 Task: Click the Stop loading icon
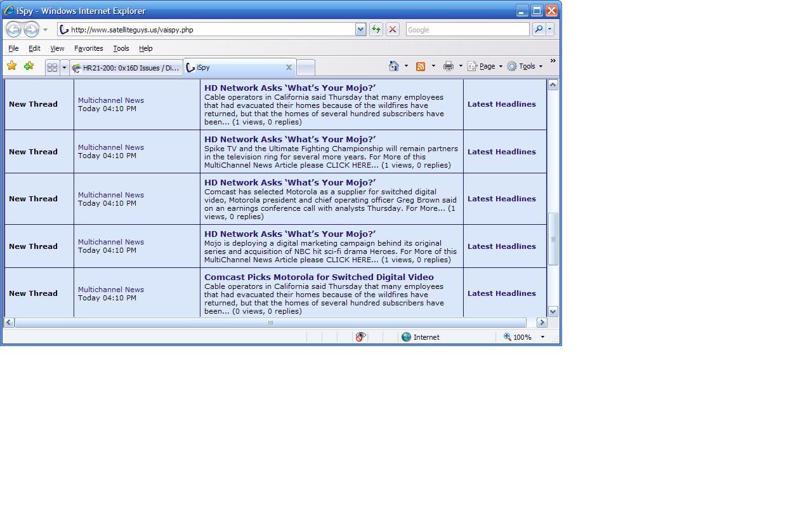pyautogui.click(x=393, y=29)
